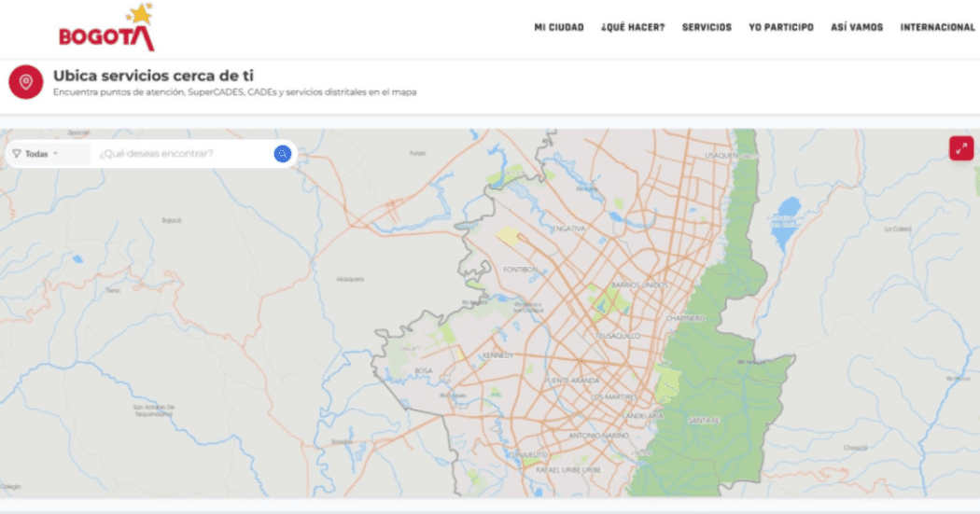Open the INTERNACIONAL menu

tap(937, 27)
